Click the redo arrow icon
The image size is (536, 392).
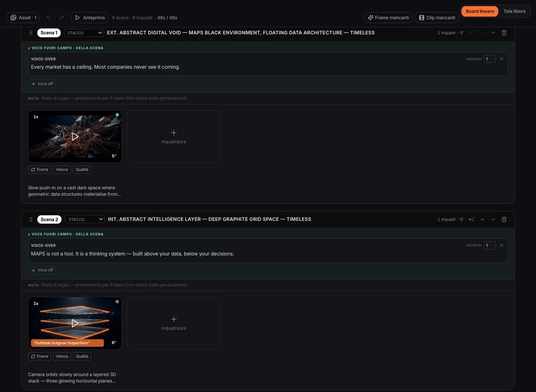[x=62, y=17]
